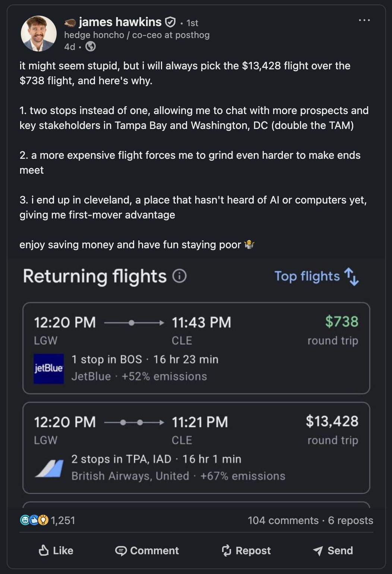Click the info icon next to Returning flights

coord(179,276)
